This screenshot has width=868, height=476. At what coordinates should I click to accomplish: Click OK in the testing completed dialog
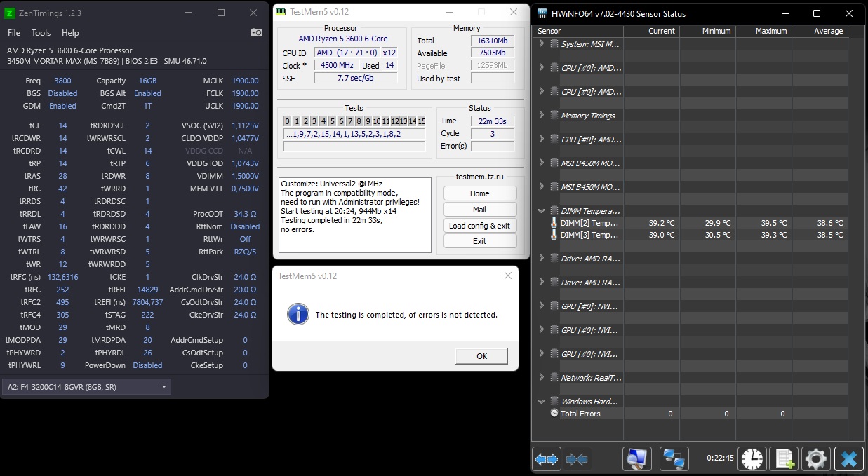(482, 356)
